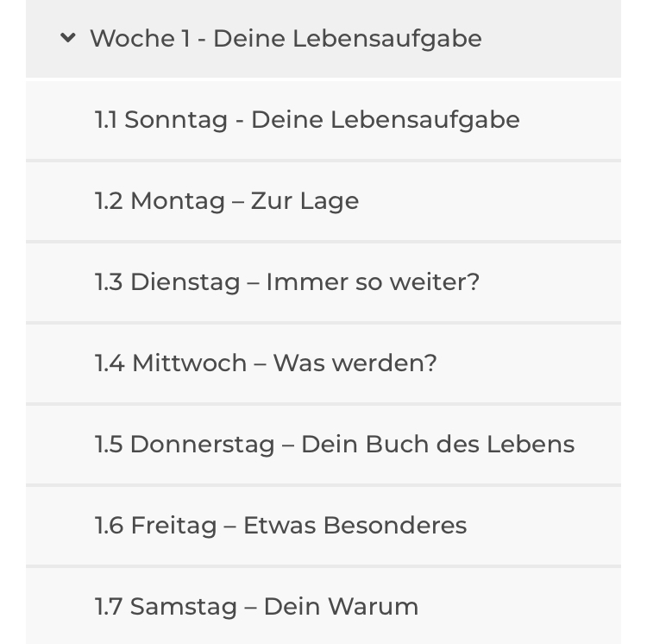Click the Woche 1 - Deine Lebensaufgabe heading

click(286, 38)
